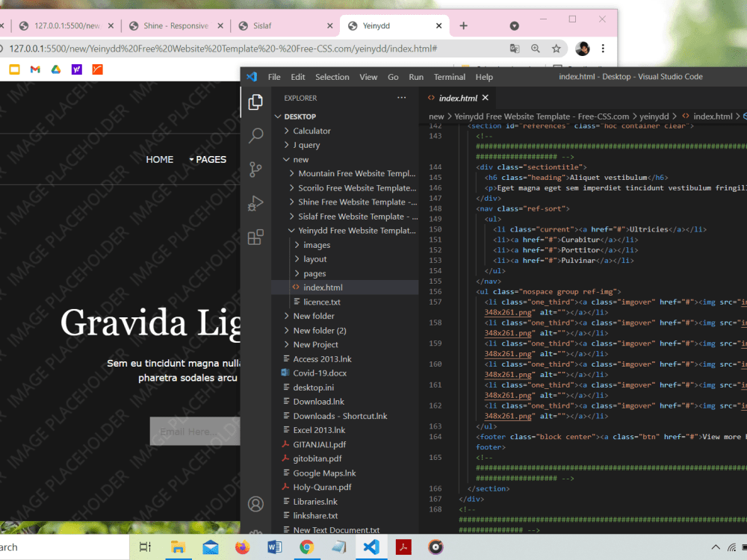Click the Email Here input field on webpage

[x=195, y=432]
